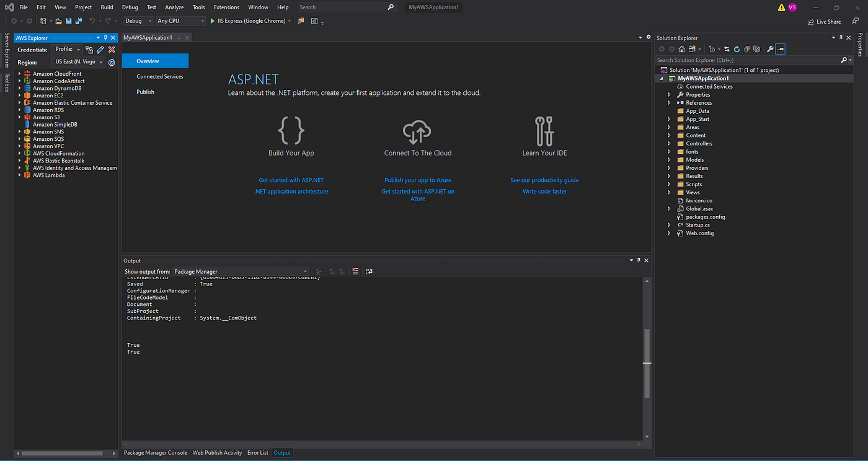Viewport: 868px width, 461px height.
Task: Open the US East region dropdown
Action: coord(77,63)
